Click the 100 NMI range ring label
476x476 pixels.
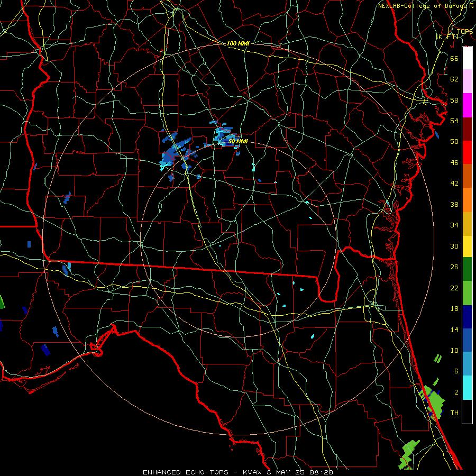pos(238,43)
